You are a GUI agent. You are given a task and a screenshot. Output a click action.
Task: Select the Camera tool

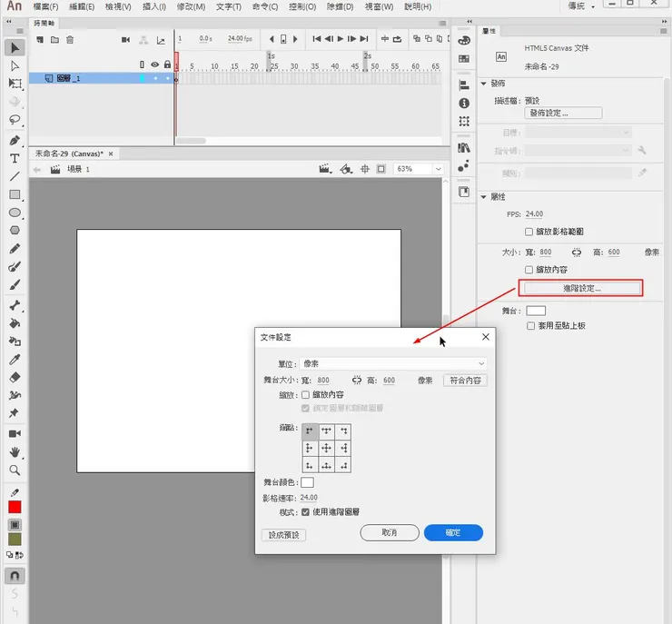[x=15, y=434]
